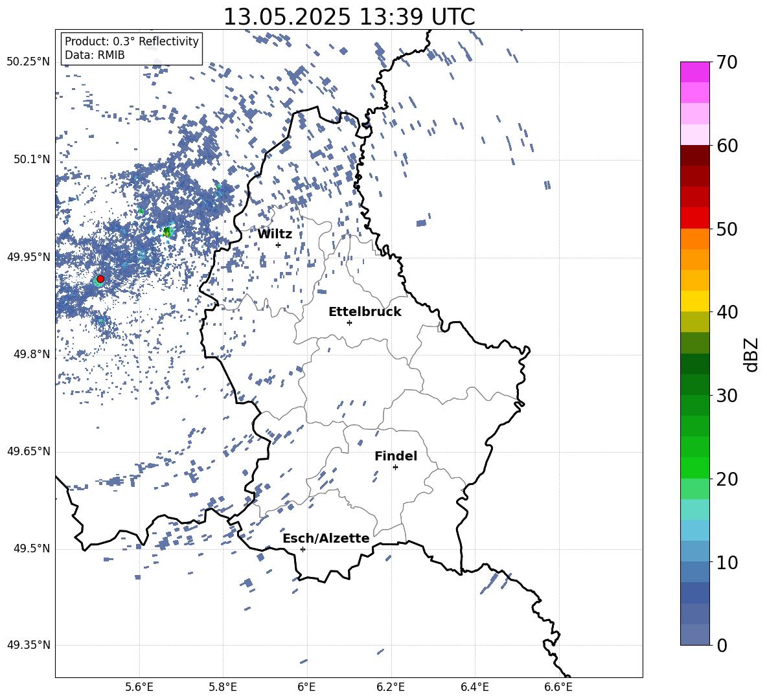Click the 50.25°N latitude tick label

(x=29, y=62)
